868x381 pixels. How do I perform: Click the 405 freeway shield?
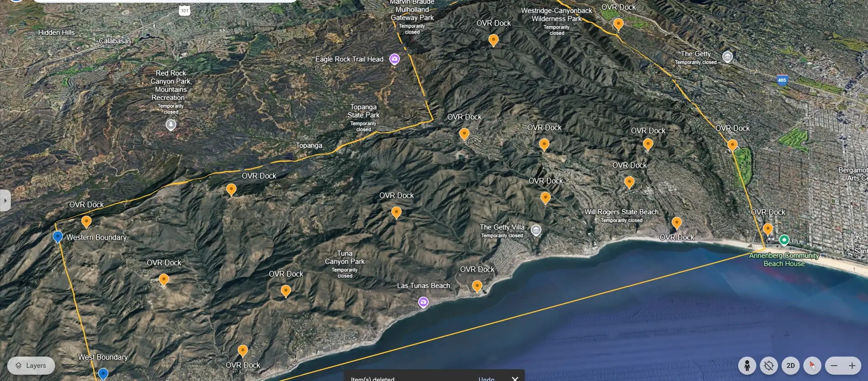(782, 80)
